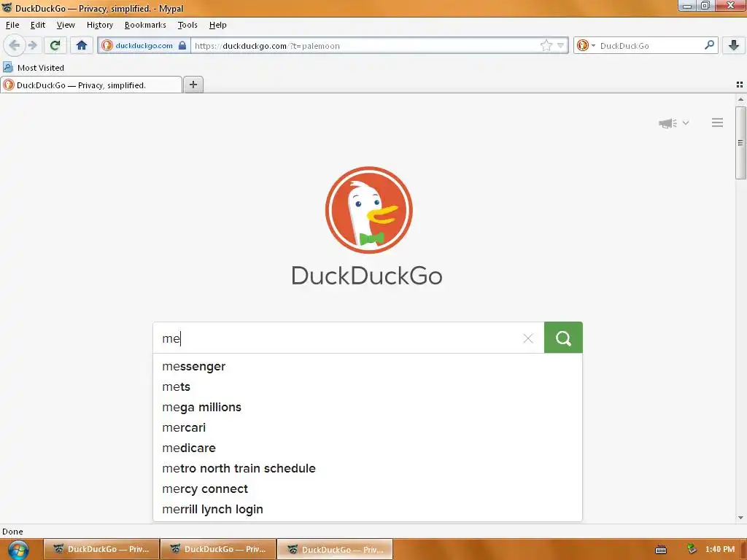Open the Bookmarks menu
This screenshot has height=560, width=747.
[145, 25]
